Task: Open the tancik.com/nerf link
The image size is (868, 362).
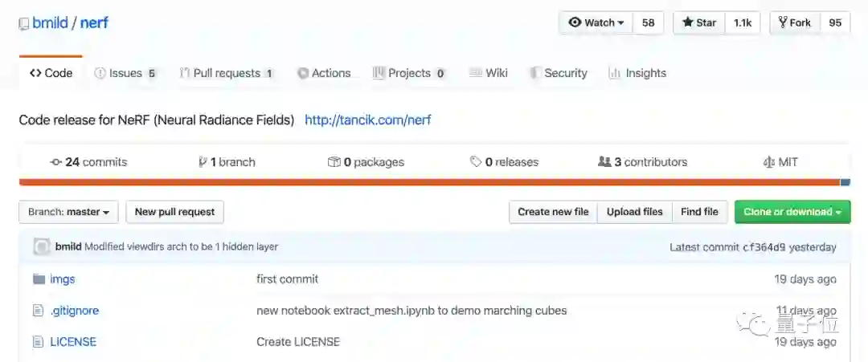Action: click(x=368, y=120)
